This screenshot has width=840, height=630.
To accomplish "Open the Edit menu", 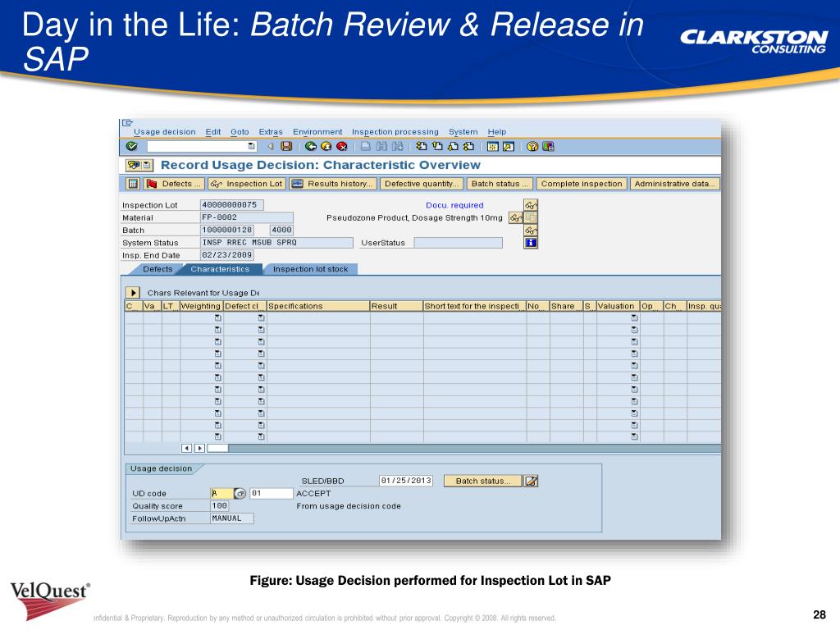I will (212, 132).
